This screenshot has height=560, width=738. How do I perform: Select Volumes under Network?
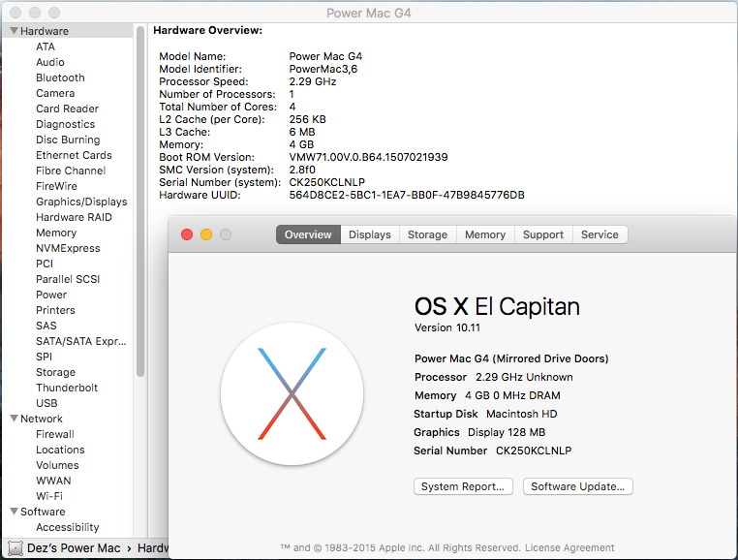pyautogui.click(x=57, y=466)
